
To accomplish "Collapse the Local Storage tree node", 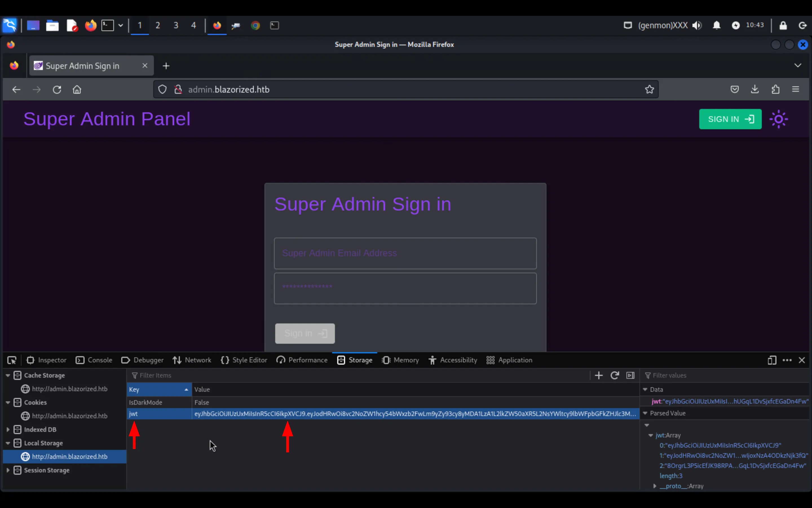I will click(8, 443).
